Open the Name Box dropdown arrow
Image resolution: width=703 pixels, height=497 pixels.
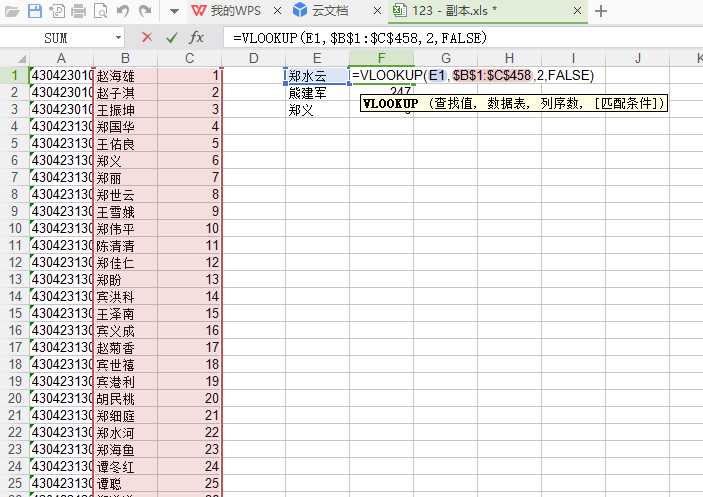(118, 38)
